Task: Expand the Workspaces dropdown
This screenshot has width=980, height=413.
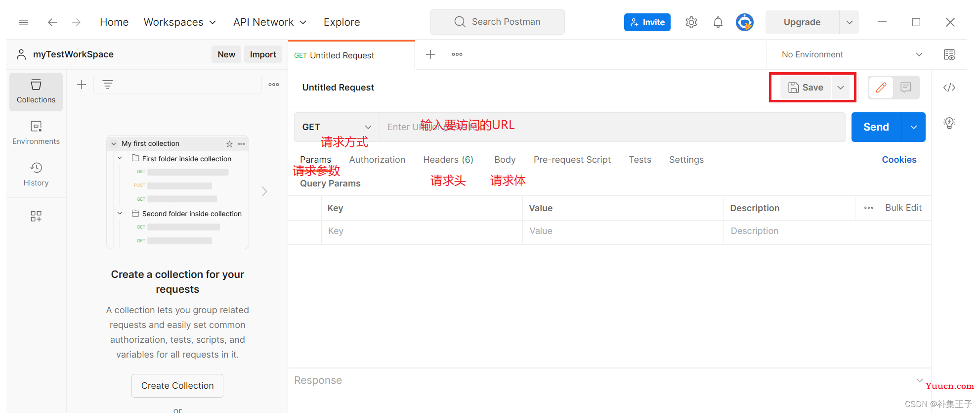Action: click(x=180, y=22)
